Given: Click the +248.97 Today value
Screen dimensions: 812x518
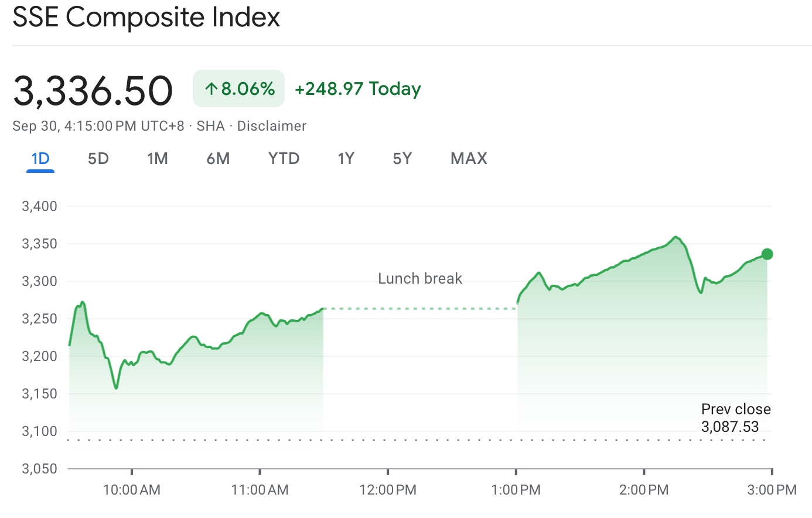Looking at the screenshot, I should [x=358, y=88].
